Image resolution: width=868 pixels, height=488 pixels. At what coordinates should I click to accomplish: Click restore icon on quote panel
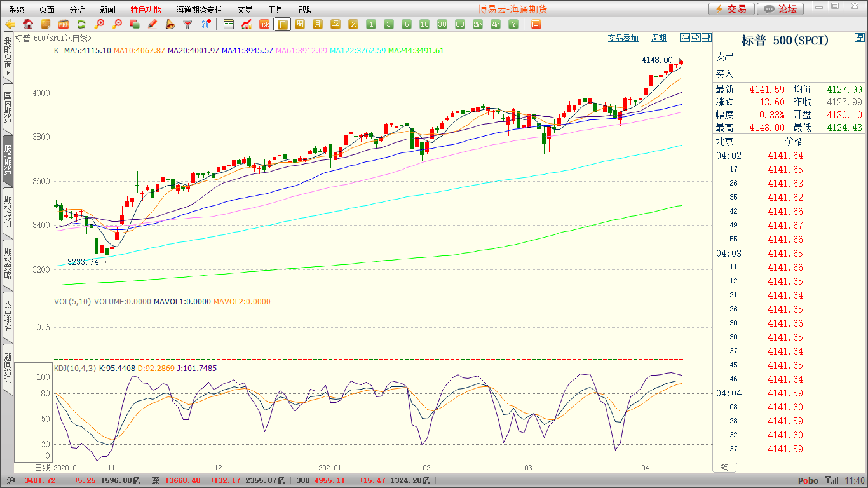click(859, 38)
